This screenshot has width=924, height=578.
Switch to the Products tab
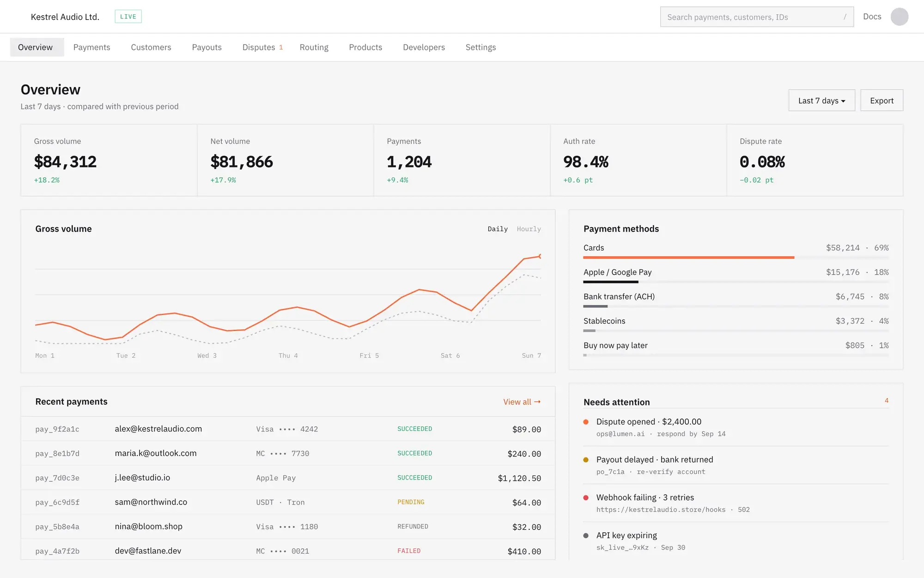(365, 47)
